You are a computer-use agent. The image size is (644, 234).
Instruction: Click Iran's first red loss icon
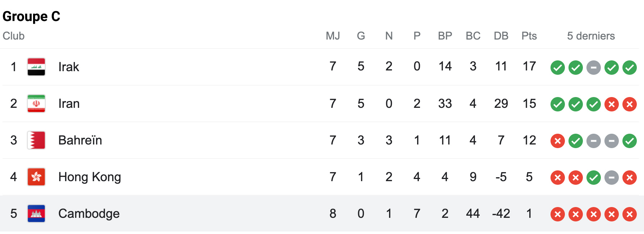coord(612,104)
